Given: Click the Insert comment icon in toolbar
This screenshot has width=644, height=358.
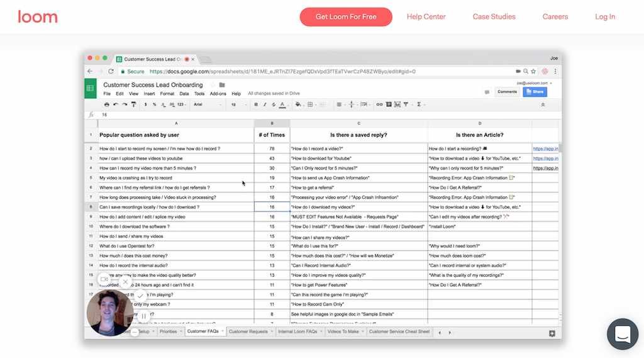Looking at the screenshot, I should [x=389, y=104].
